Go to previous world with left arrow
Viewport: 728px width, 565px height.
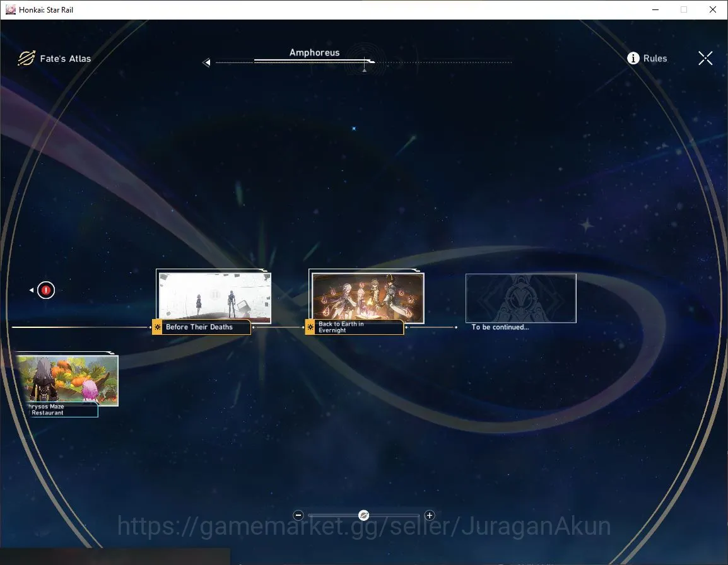tap(207, 62)
